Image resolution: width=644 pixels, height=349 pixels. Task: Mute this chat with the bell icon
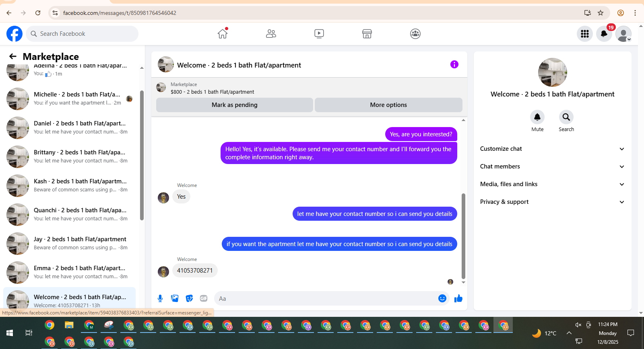(537, 117)
